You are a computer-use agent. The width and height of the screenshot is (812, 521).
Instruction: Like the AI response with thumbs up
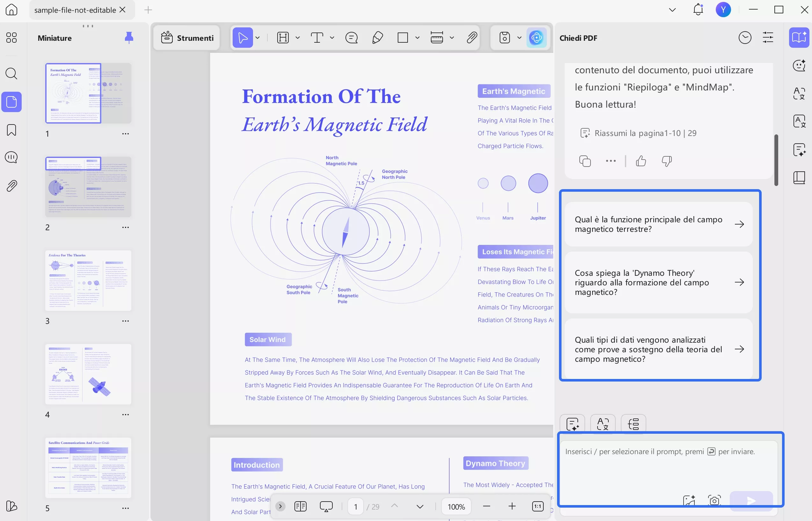pos(641,161)
